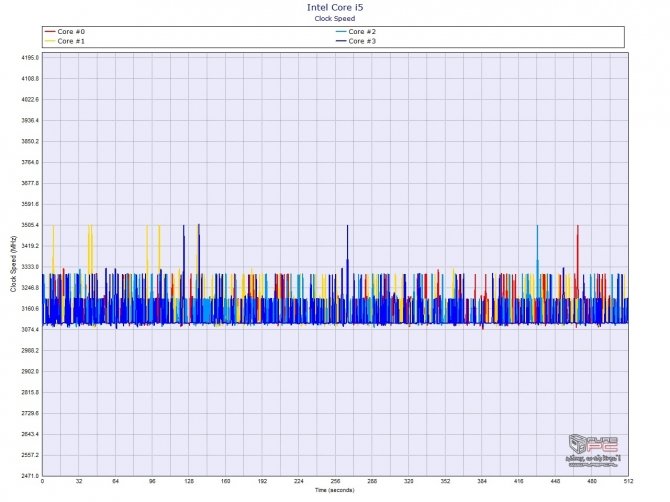Click the Time (seconds) axis label
670x502 pixels.
[335, 490]
